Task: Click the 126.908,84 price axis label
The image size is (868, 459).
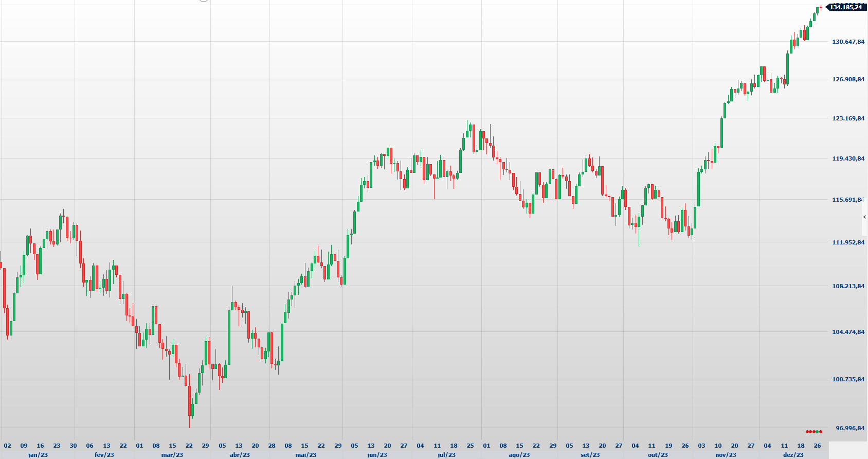Action: coord(848,79)
